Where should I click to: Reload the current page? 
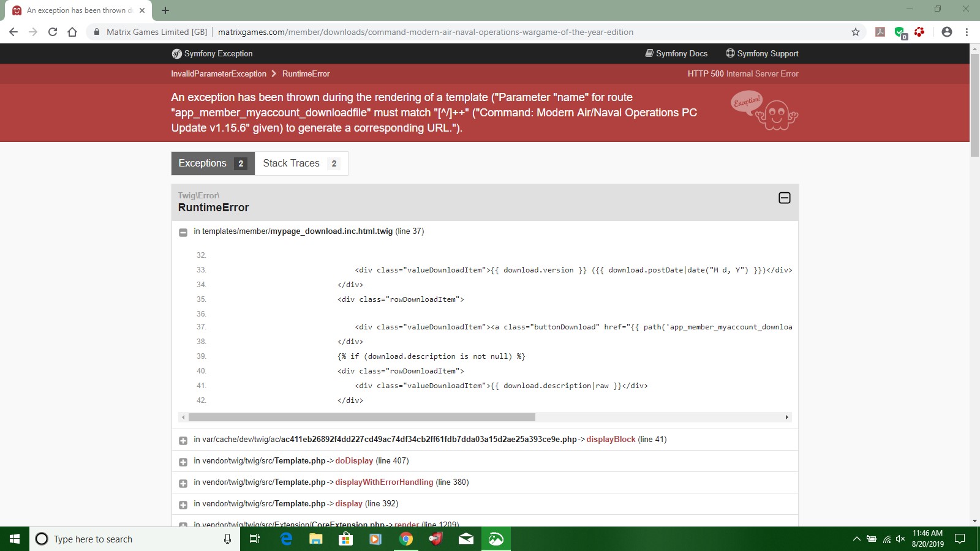(52, 32)
